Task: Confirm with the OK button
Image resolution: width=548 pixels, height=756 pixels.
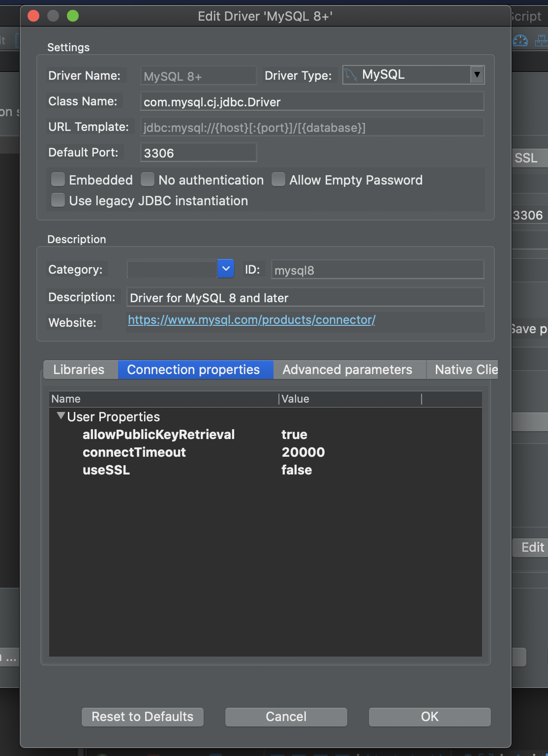Action: [x=430, y=717]
